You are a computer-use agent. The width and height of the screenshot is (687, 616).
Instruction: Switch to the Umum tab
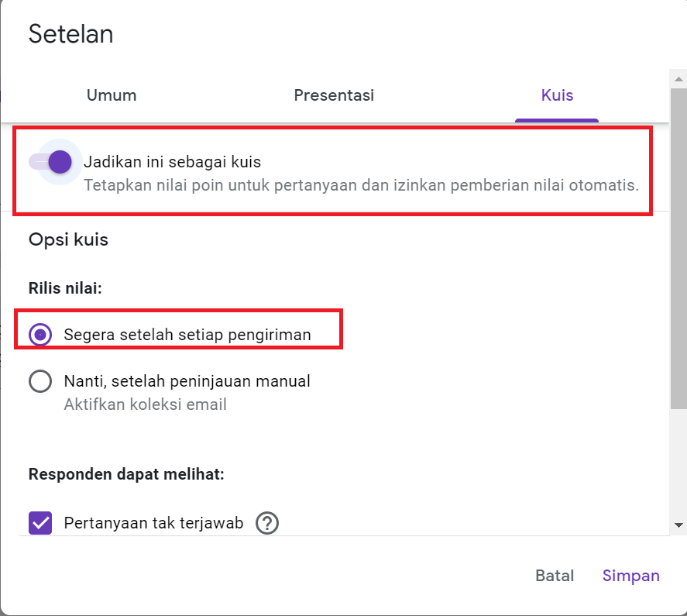pos(112,95)
